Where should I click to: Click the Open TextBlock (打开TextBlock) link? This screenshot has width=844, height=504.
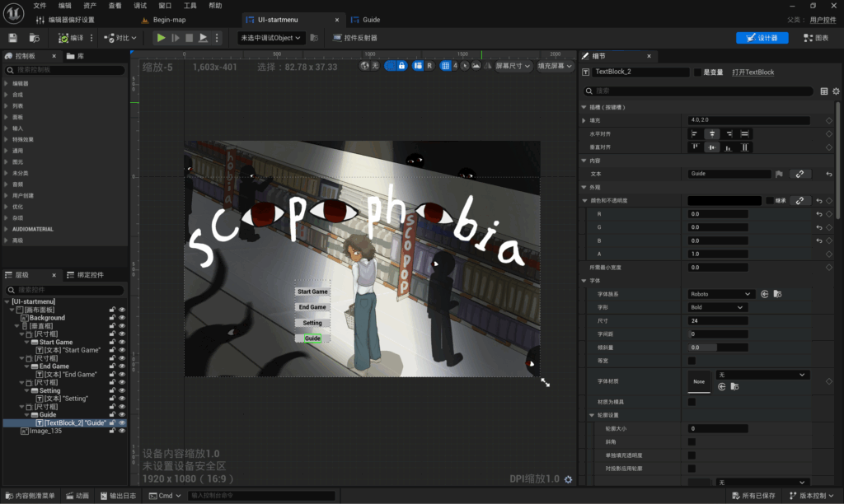753,72
